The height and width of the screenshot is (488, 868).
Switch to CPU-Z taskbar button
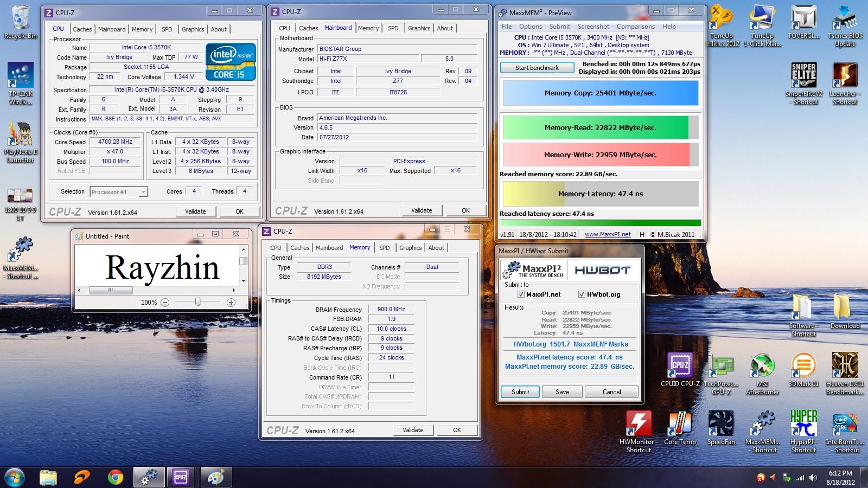tap(181, 478)
